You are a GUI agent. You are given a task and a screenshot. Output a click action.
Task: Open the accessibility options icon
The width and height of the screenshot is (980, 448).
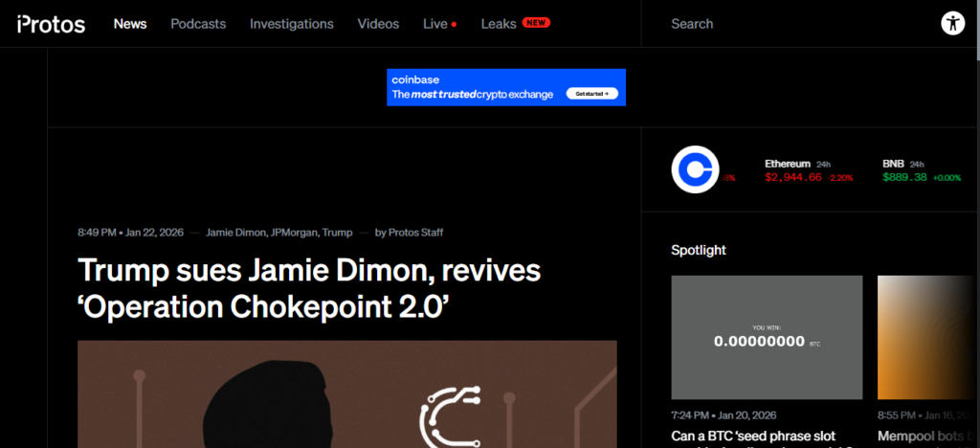point(952,24)
